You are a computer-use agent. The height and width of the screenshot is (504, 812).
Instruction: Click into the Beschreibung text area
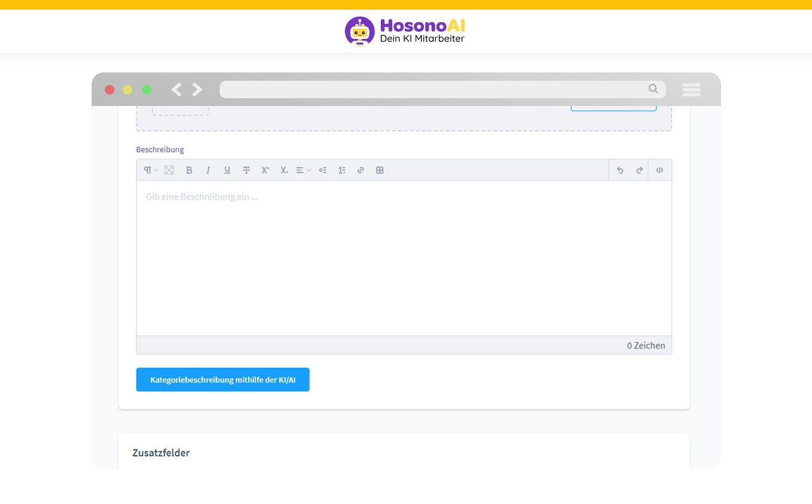[404, 258]
